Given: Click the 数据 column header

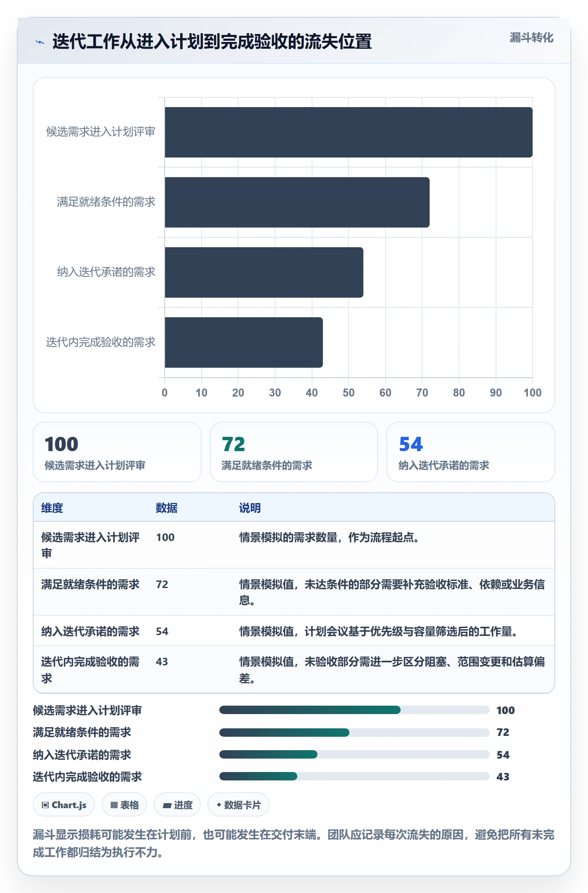Looking at the screenshot, I should 166,508.
